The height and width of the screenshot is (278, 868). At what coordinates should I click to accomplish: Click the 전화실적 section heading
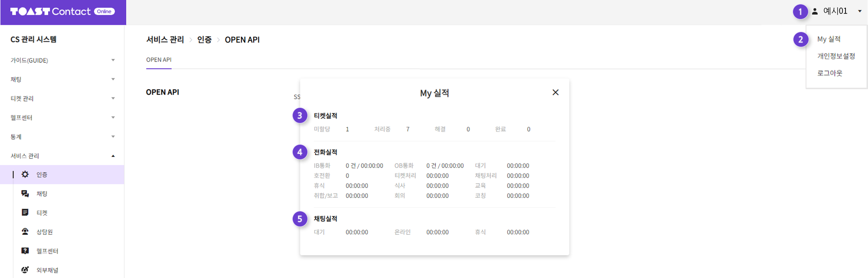point(326,152)
